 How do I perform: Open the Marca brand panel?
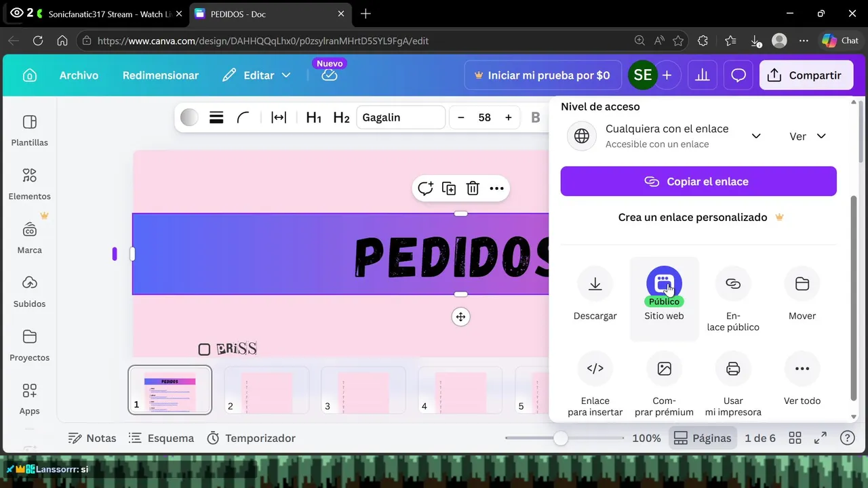(30, 237)
